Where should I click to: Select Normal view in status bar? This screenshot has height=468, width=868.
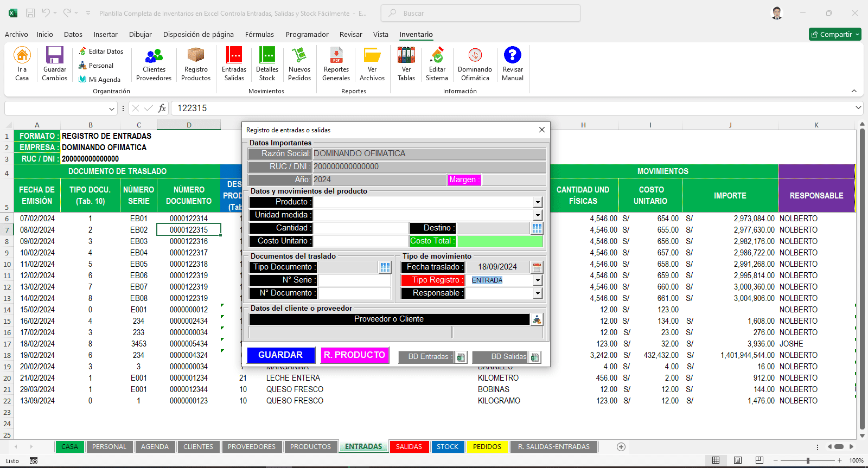pos(716,460)
